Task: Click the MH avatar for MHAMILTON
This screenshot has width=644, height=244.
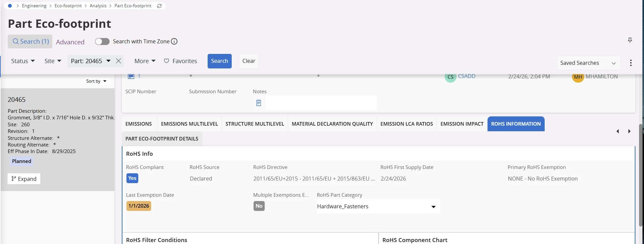Action: [x=578, y=77]
